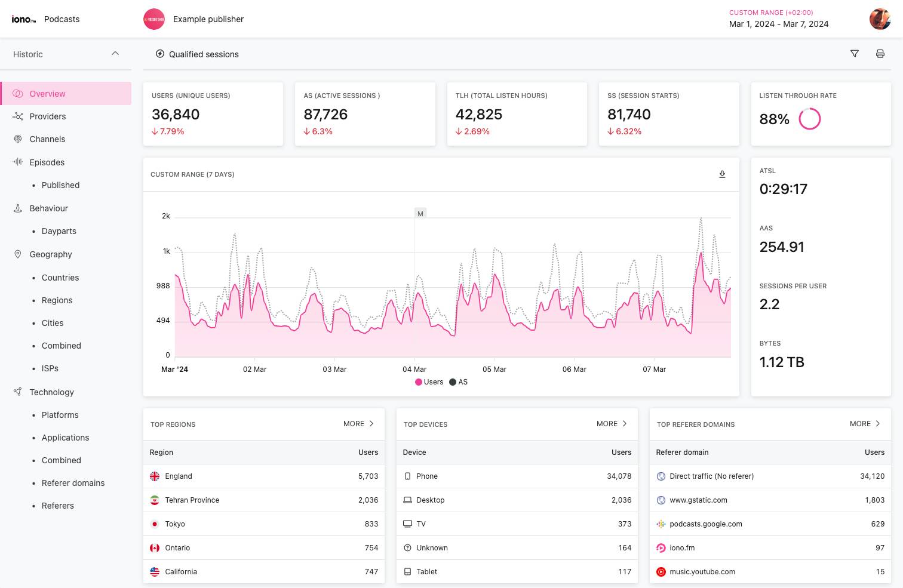Open the filter funnel icon

click(x=855, y=54)
